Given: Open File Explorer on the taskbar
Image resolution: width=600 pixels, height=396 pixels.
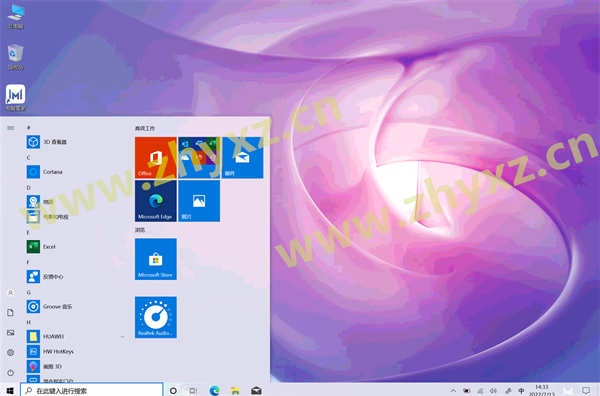Looking at the screenshot, I should 235,391.
